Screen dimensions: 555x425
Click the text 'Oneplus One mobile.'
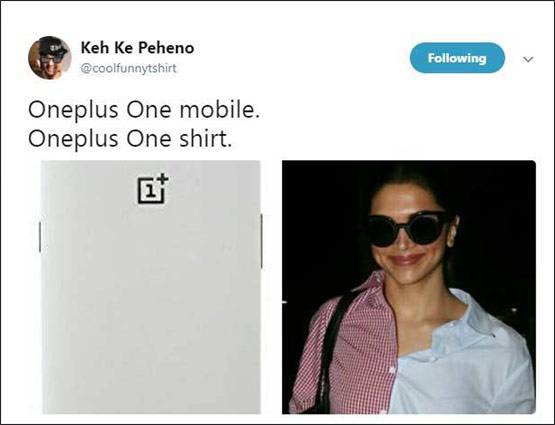point(144,110)
